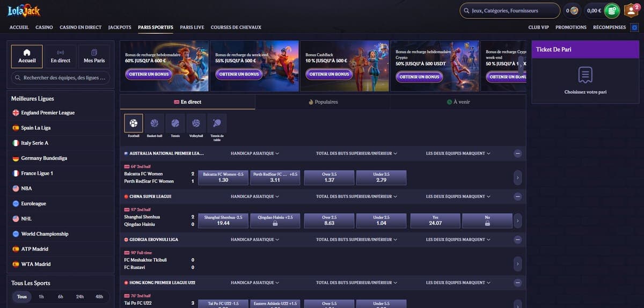644x308 pixels.
Task: Bet on Perth RedStar +0.5 at 3.11
Action: [x=275, y=178]
